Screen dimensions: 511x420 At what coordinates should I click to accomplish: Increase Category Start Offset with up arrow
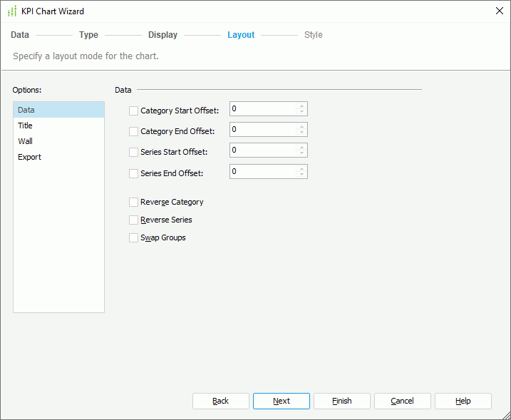click(301, 106)
